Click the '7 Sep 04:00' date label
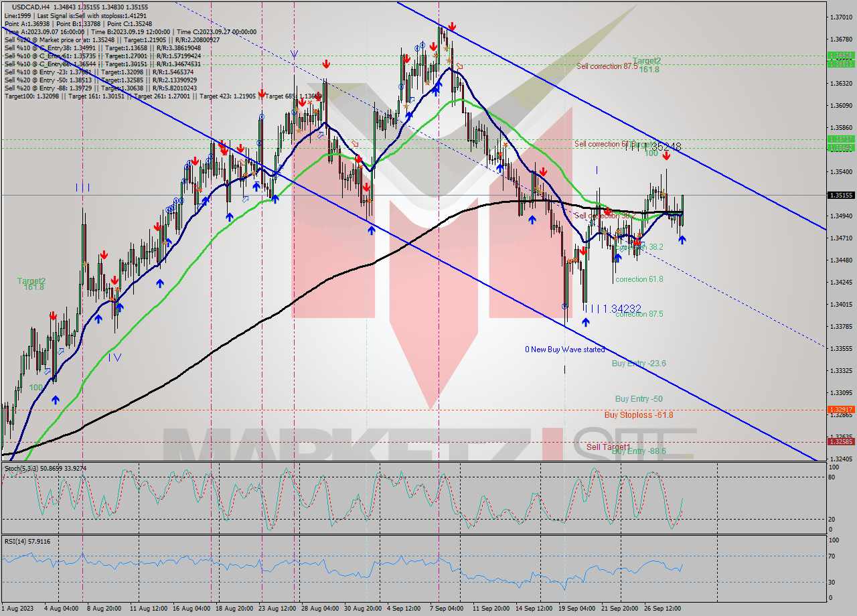Viewport: 857px width, 616px height. click(447, 609)
